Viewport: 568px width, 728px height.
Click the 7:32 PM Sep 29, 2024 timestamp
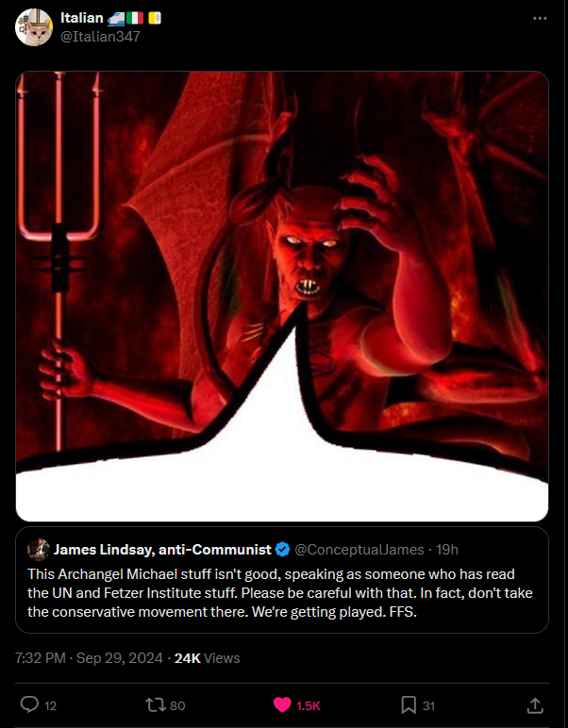tap(89, 658)
